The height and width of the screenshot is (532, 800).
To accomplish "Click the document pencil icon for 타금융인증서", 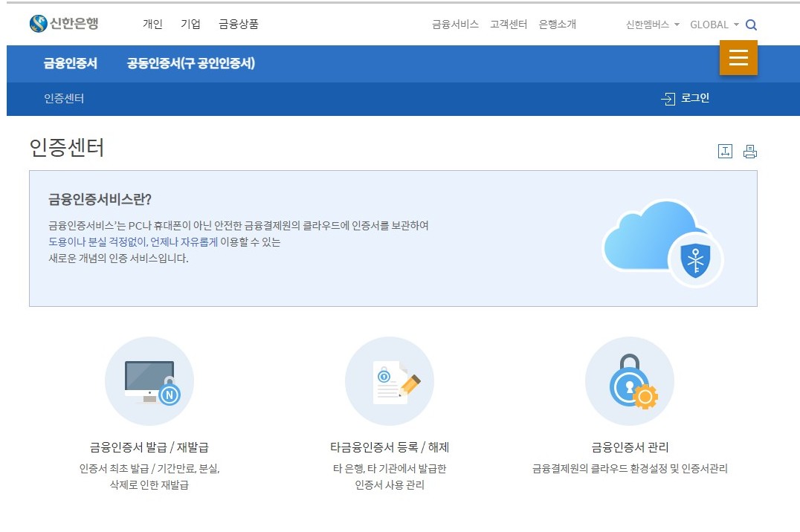I will coord(390,381).
